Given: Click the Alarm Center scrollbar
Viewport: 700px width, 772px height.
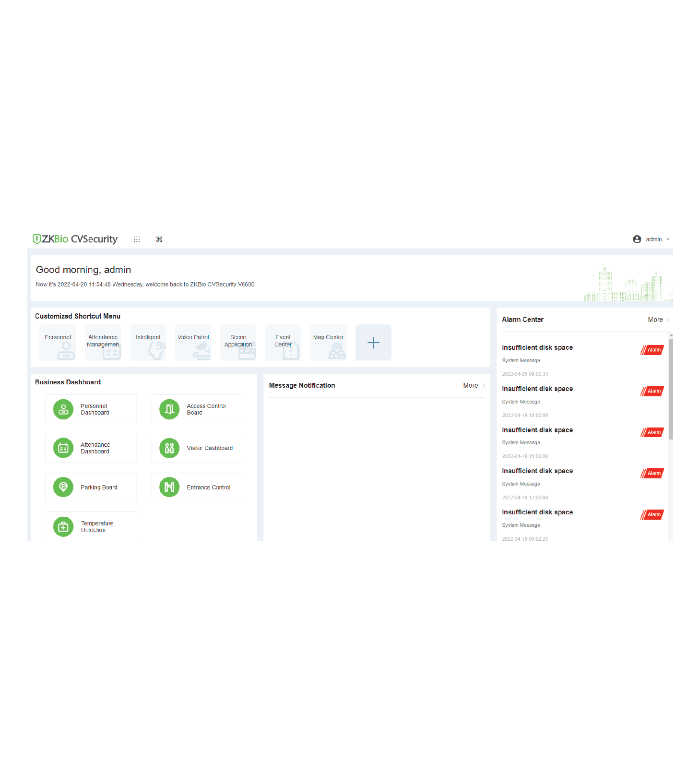Looking at the screenshot, I should [x=671, y=389].
